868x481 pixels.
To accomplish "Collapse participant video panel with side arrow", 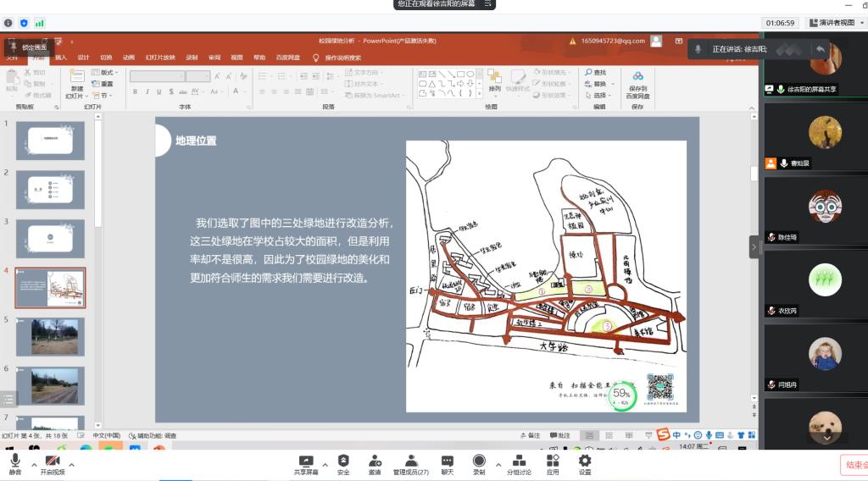I will click(754, 246).
